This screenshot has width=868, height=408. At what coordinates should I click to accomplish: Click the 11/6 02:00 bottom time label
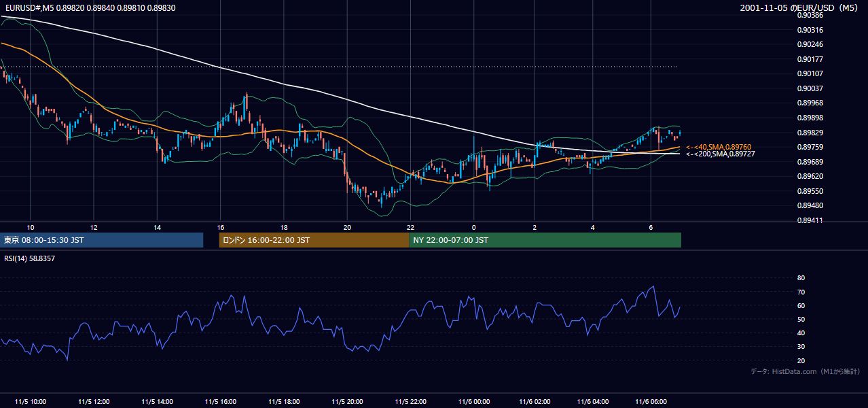[x=535, y=402]
